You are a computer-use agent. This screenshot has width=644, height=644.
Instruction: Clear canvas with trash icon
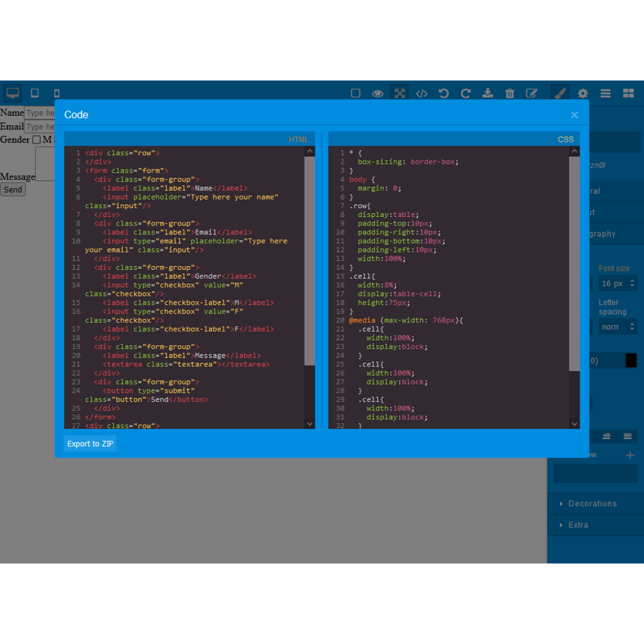coord(509,93)
